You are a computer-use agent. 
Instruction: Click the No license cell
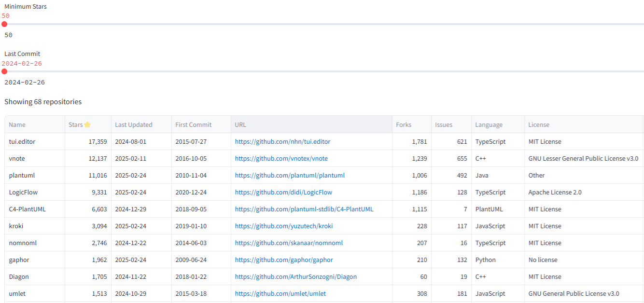point(584,260)
